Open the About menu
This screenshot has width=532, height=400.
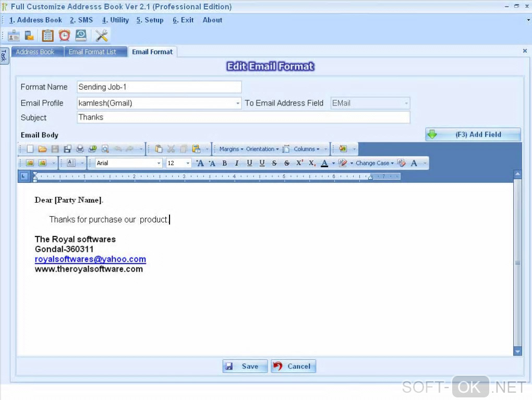click(x=212, y=20)
